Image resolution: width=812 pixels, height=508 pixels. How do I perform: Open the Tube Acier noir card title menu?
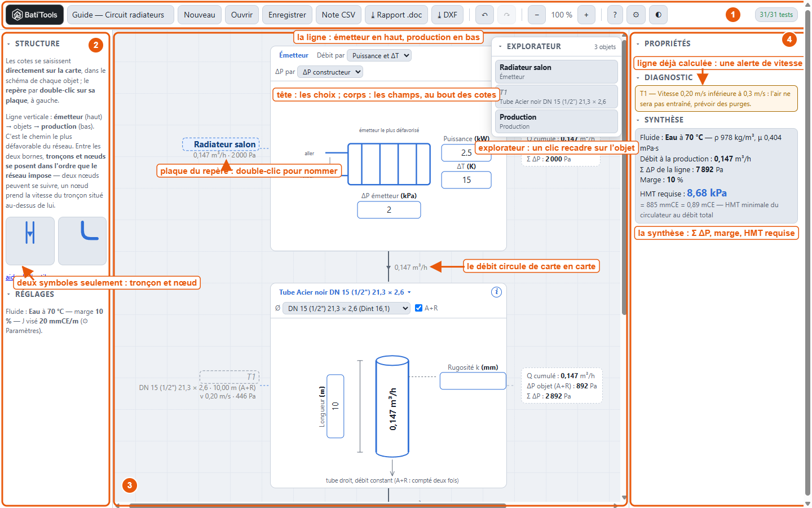345,292
